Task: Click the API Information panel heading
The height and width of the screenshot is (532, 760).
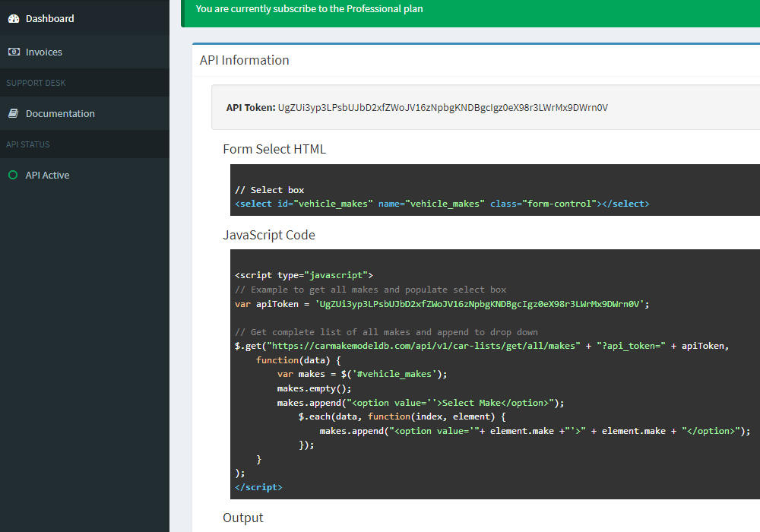Action: (x=244, y=60)
